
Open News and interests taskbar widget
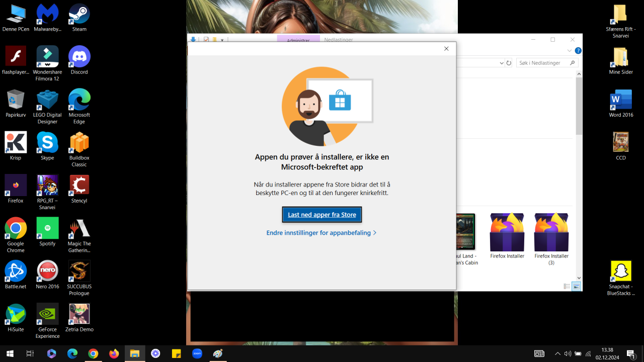tap(539, 353)
